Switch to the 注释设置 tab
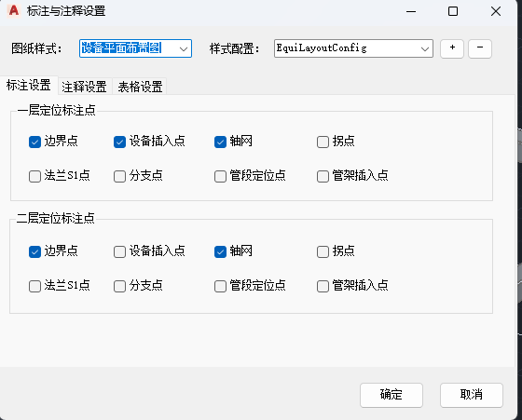Viewport: 522px width, 420px height. pyautogui.click(x=84, y=87)
